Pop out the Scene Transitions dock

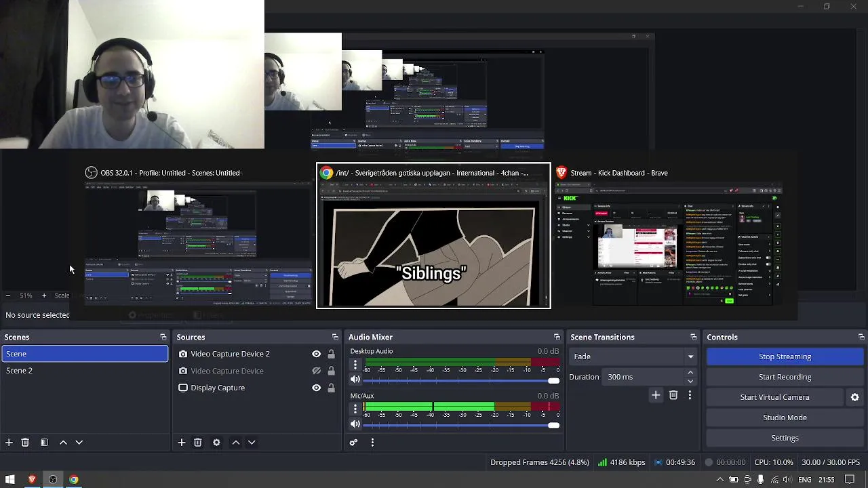[693, 337]
